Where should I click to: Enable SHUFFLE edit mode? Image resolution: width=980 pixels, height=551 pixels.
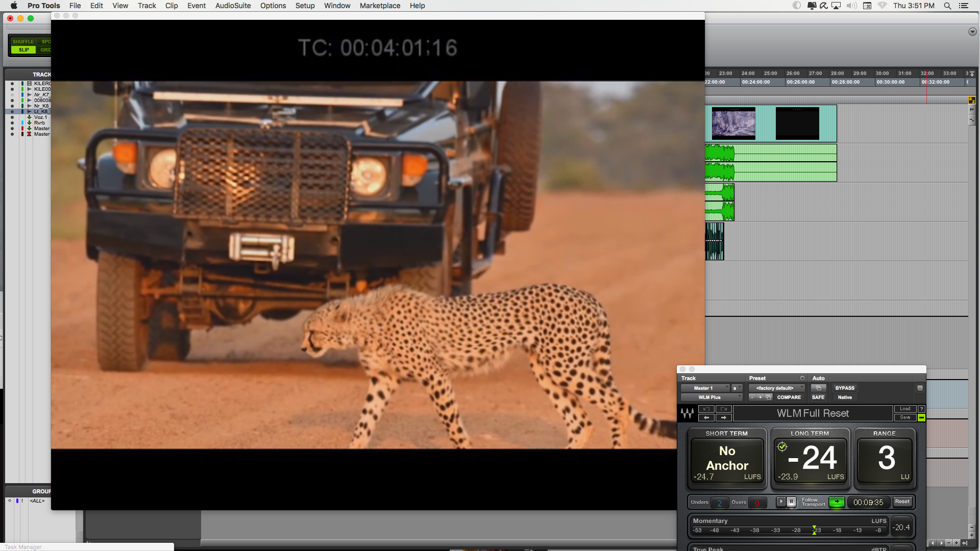pyautogui.click(x=23, y=41)
